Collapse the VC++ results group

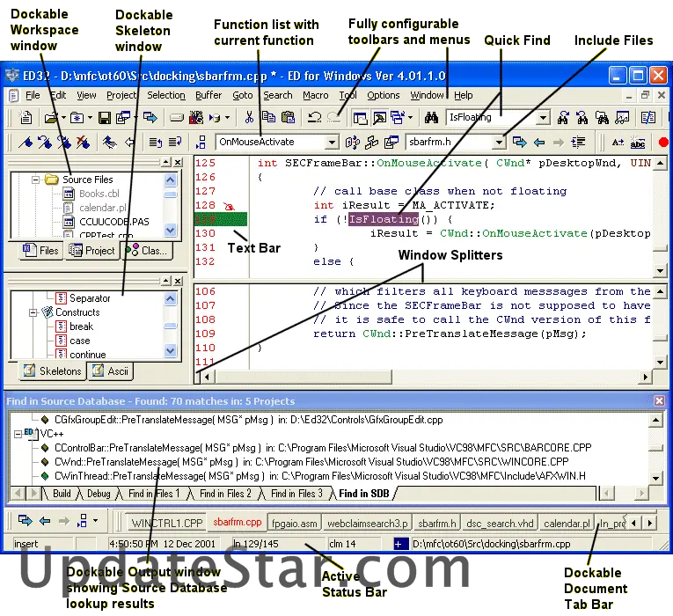[18, 434]
